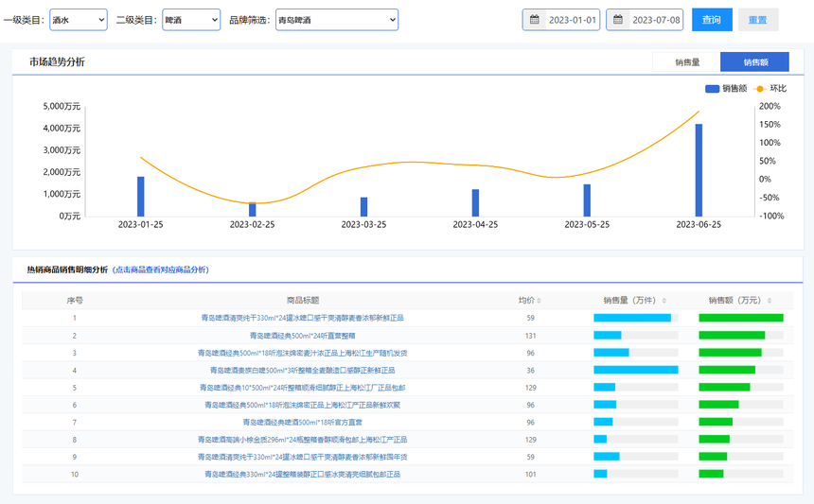
Task: Toggle the orange 环比 legend series
Action: [x=770, y=89]
